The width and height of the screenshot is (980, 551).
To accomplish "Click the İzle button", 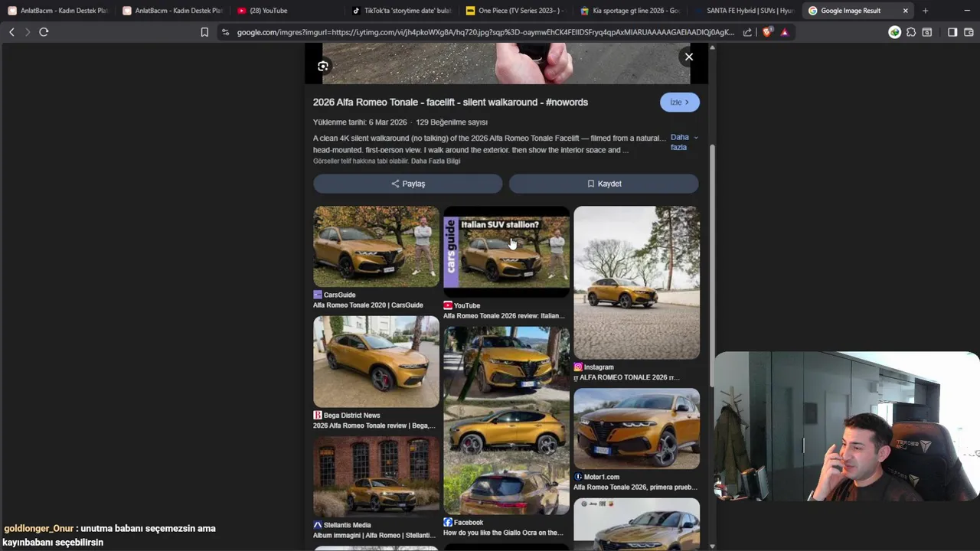I will point(679,103).
